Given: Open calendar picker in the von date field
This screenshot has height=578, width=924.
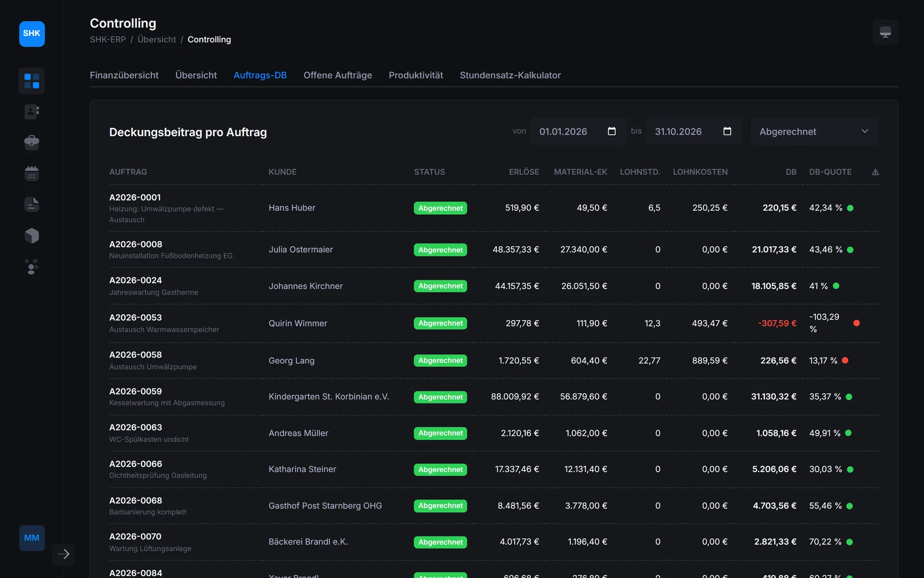Looking at the screenshot, I should click(611, 131).
